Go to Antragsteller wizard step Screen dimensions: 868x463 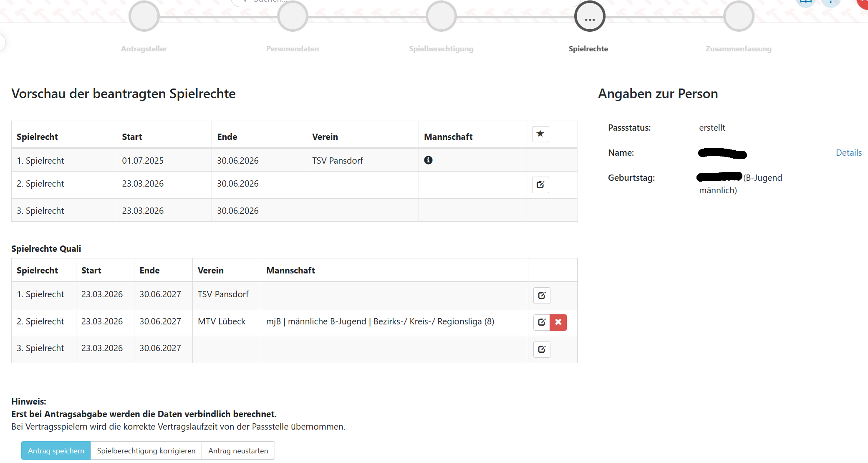pyautogui.click(x=144, y=17)
